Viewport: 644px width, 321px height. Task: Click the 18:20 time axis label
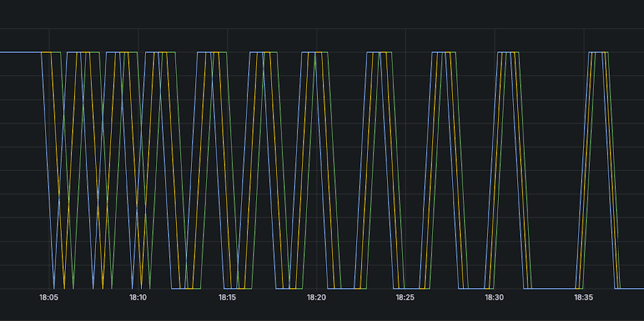[x=316, y=298]
